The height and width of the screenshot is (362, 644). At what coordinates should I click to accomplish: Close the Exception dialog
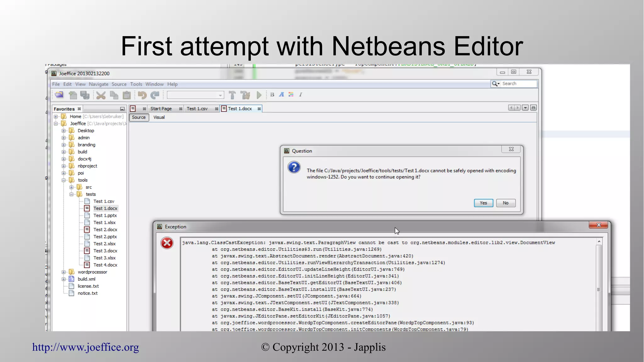coord(599,225)
